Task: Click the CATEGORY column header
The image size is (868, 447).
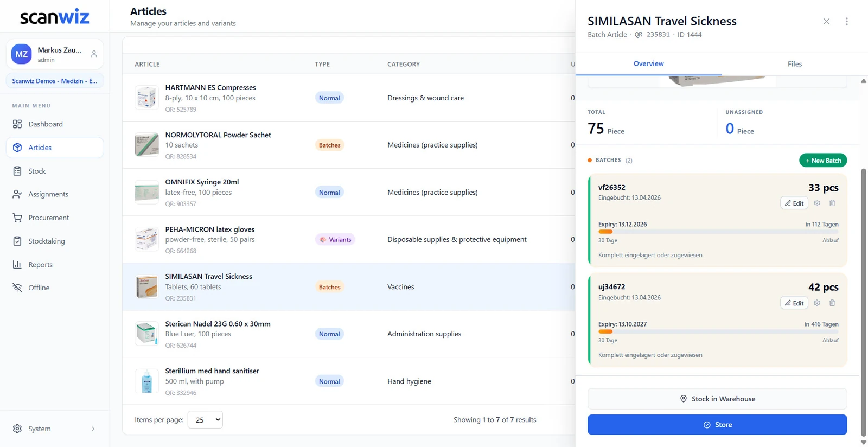Action: (x=404, y=64)
